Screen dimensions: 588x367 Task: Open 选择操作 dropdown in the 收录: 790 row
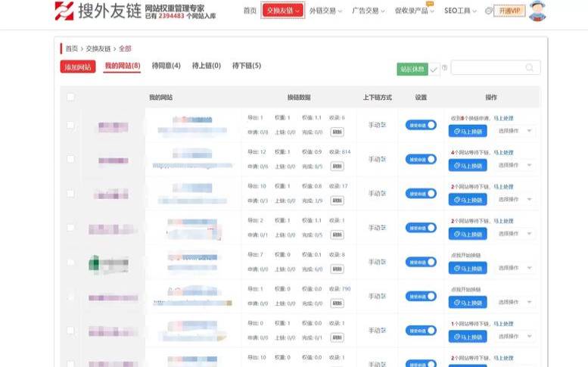[515, 302]
